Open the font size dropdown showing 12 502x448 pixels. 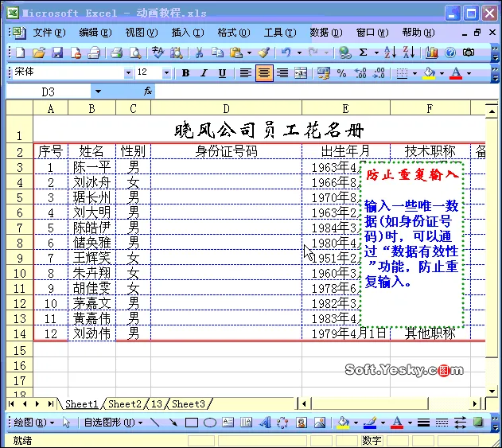pyautogui.click(x=166, y=73)
